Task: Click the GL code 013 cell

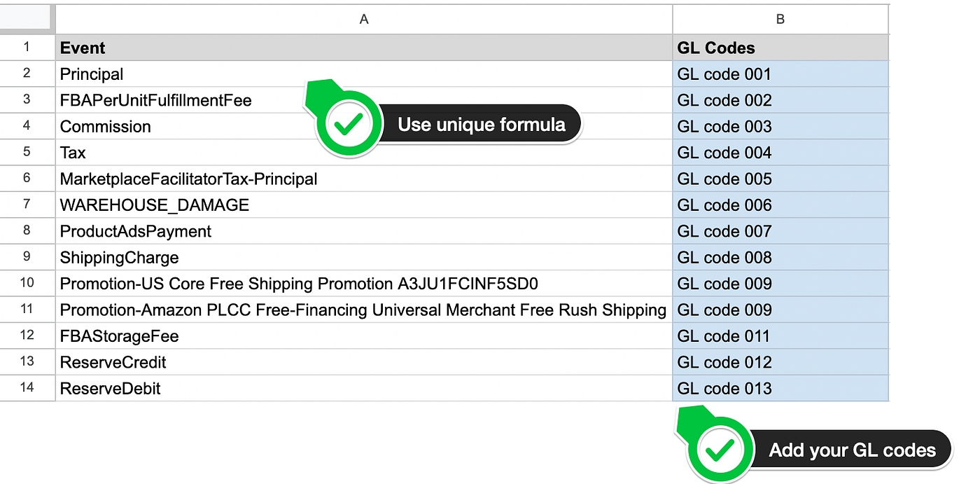Action: pyautogui.click(x=780, y=388)
